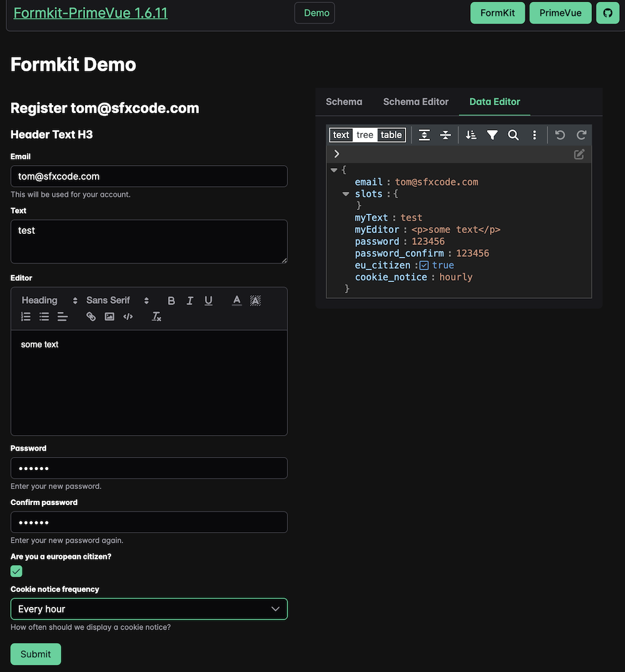The width and height of the screenshot is (625, 672).
Task: Uncheck the European citizen checkbox
Action: pyautogui.click(x=16, y=571)
